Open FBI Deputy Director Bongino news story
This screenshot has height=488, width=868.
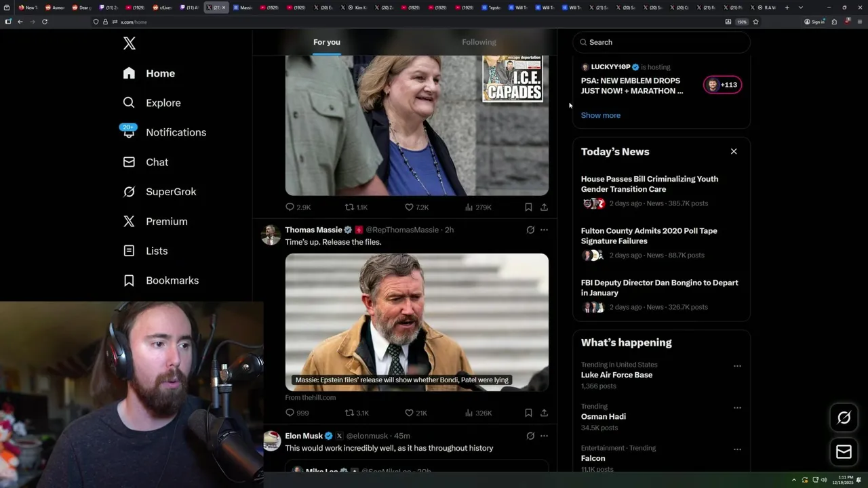(x=661, y=295)
